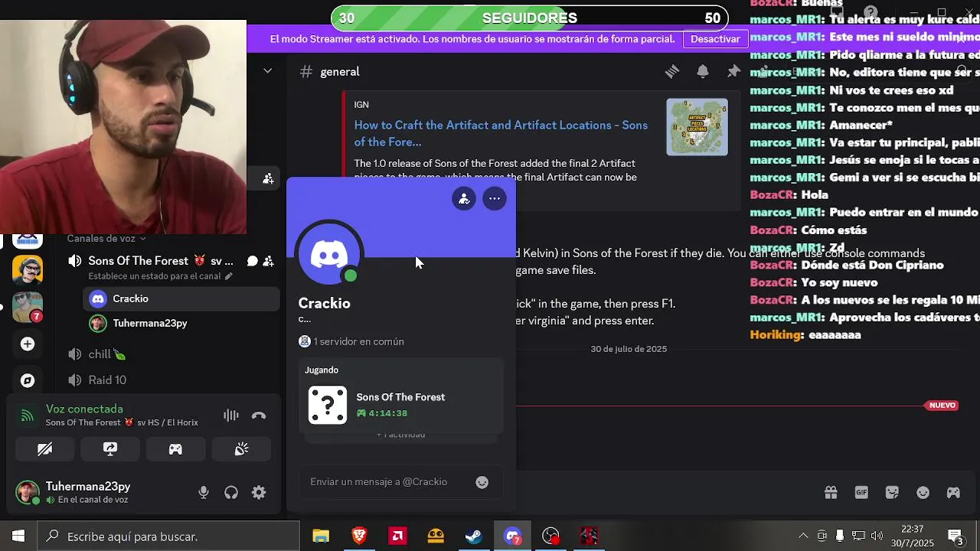Toggle camera on in voice panel
Viewport: 980px width, 551px height.
(44, 449)
